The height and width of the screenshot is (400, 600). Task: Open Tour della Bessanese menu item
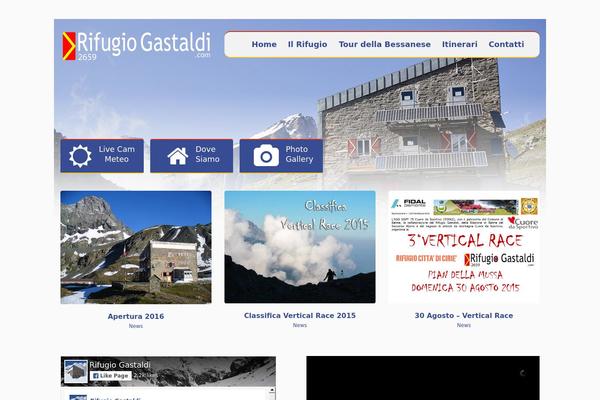click(x=385, y=44)
